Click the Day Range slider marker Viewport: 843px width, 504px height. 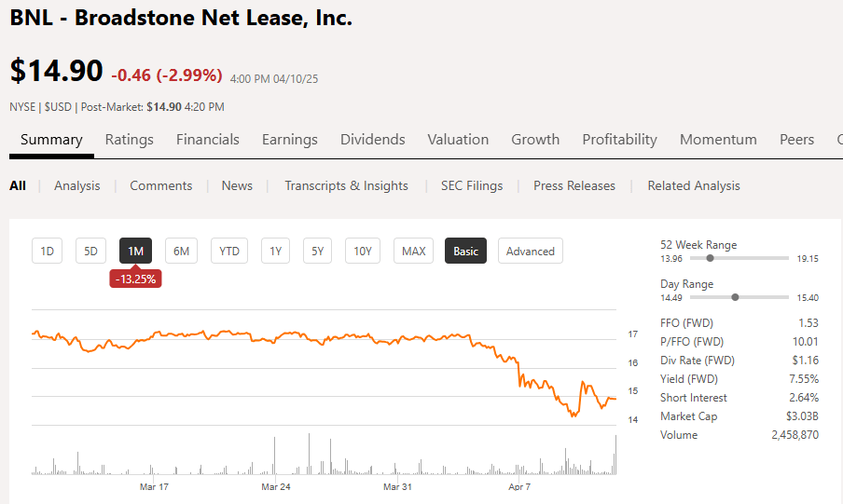[736, 297]
